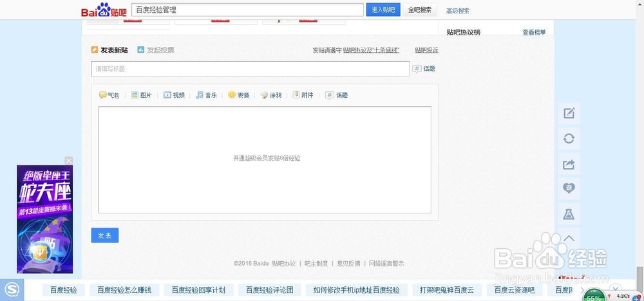The width and height of the screenshot is (644, 301).
Task: Attach a file with the 附件 tool
Action: [x=303, y=95]
